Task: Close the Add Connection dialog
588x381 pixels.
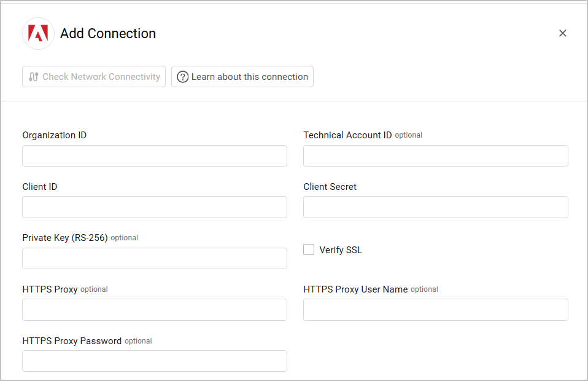Action: (x=562, y=33)
